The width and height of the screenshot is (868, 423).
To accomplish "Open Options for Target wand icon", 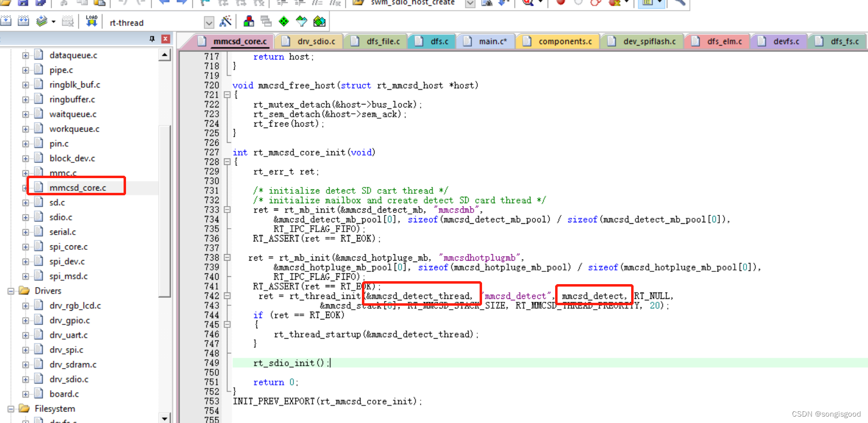I will pyautogui.click(x=226, y=21).
